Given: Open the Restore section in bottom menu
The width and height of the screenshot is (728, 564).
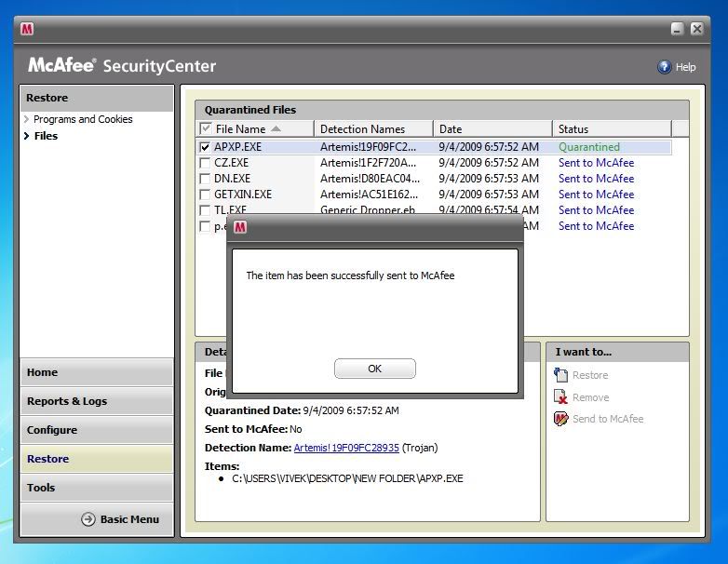Looking at the screenshot, I should click(x=97, y=459).
